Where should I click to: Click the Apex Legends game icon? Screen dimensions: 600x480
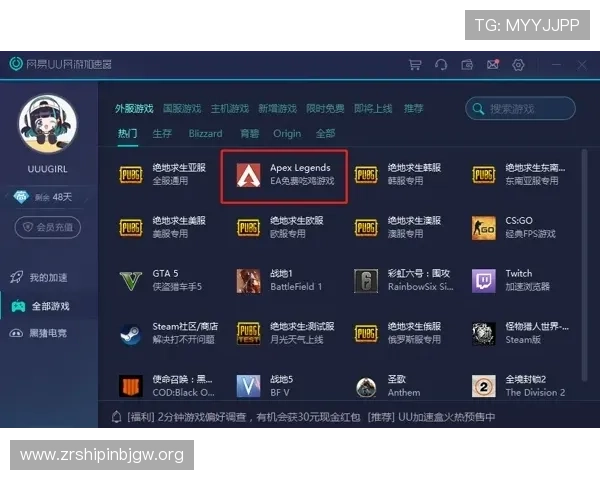(248, 175)
